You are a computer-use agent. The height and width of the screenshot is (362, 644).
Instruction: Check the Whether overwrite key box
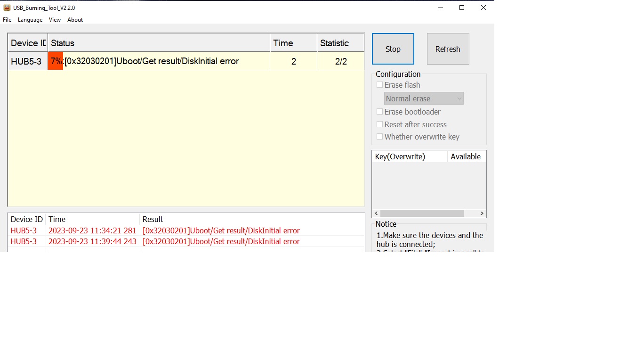tap(379, 137)
